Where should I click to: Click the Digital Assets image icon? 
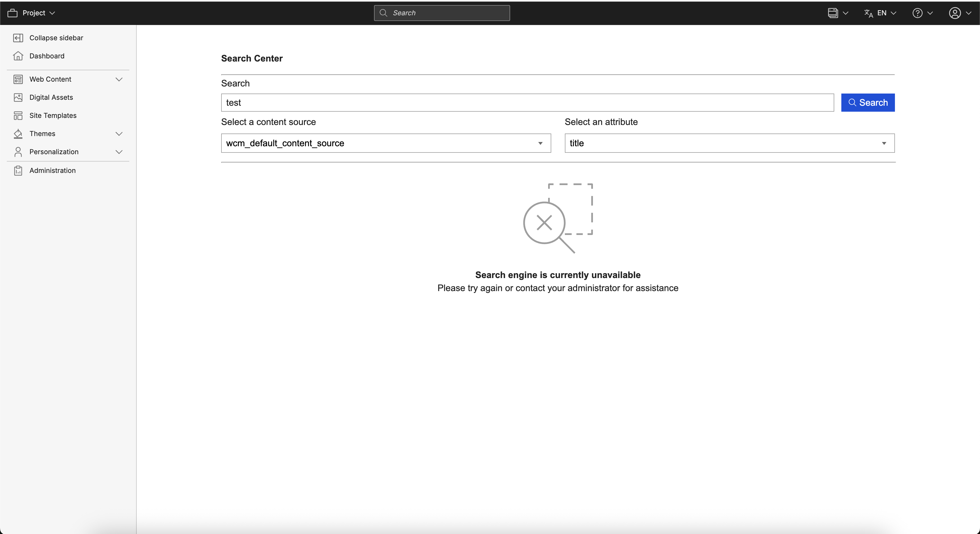click(18, 98)
